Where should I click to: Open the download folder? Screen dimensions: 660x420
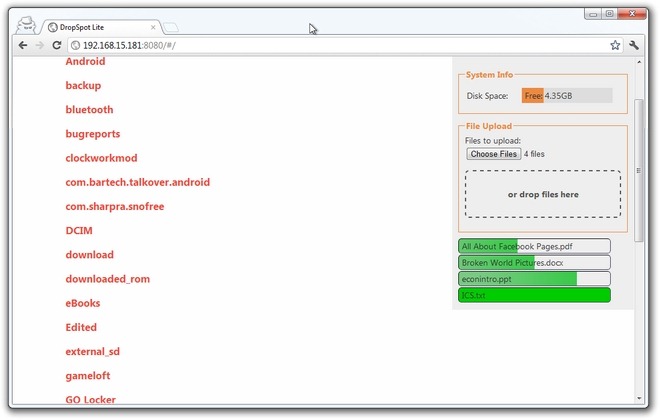90,255
